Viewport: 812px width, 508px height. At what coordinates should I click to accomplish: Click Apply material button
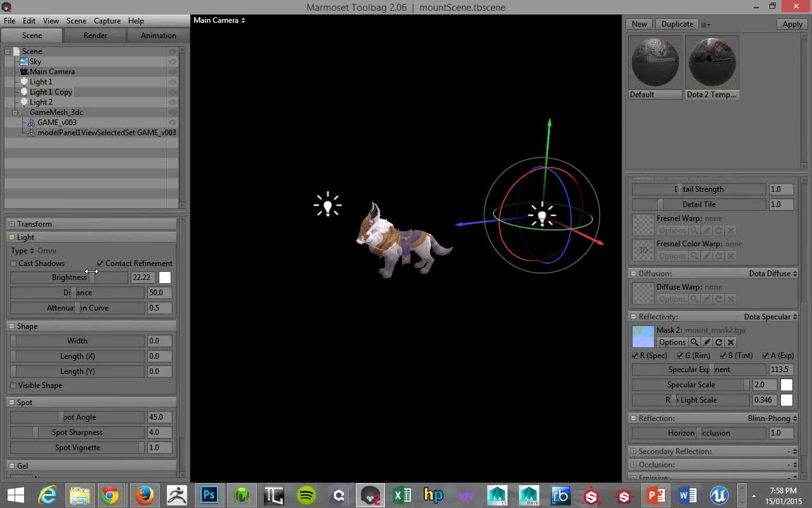pos(792,24)
